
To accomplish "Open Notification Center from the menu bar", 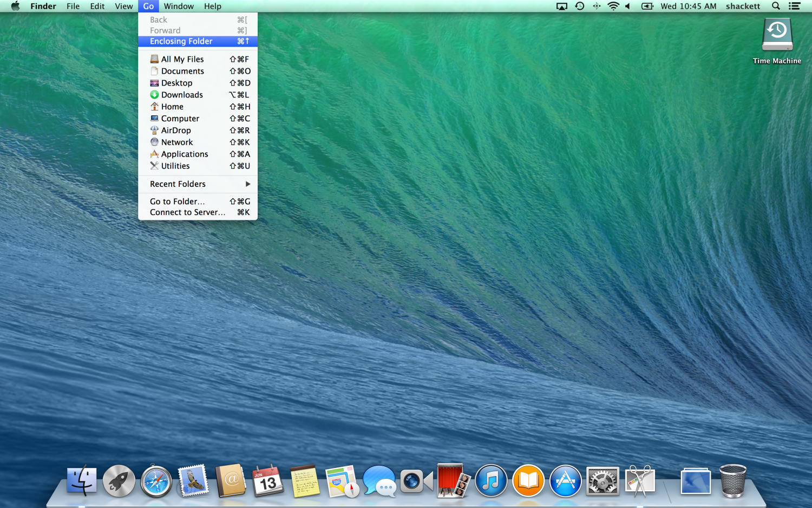I will click(x=794, y=6).
